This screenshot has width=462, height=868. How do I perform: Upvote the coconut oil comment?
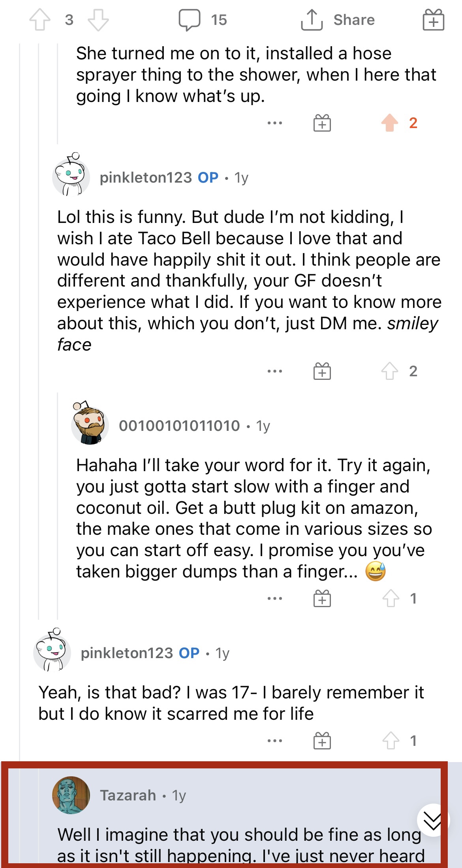tap(391, 598)
